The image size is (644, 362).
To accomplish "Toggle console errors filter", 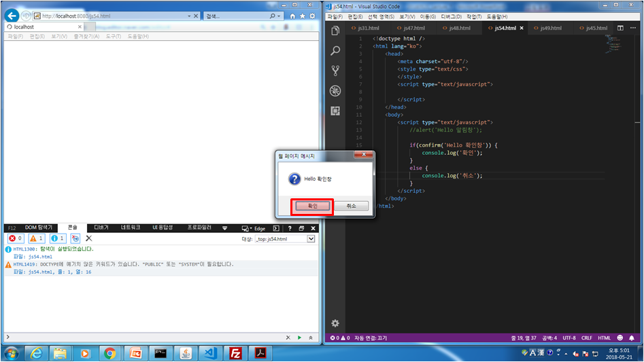I will (16, 238).
